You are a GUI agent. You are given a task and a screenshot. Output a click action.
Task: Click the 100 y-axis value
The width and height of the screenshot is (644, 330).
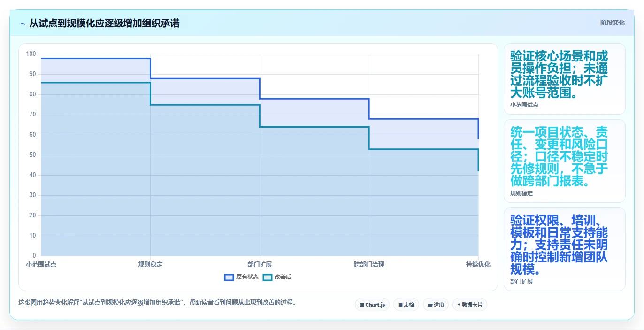tap(31, 54)
